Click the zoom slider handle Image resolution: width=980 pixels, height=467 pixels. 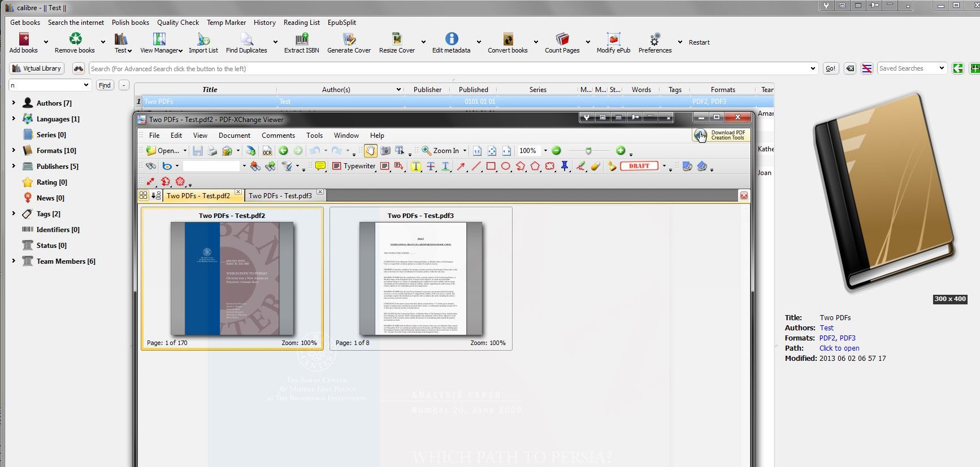click(588, 151)
